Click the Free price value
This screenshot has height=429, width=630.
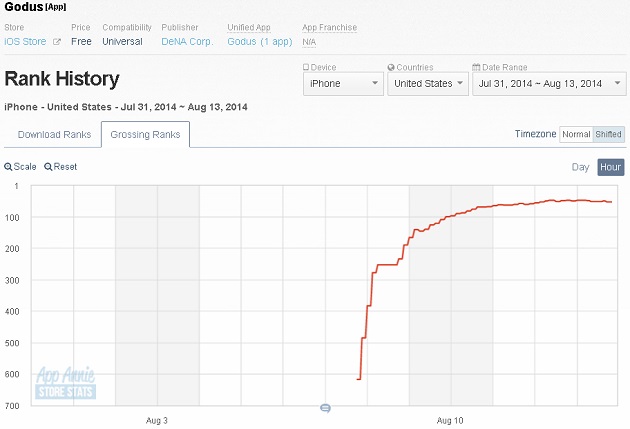81,42
